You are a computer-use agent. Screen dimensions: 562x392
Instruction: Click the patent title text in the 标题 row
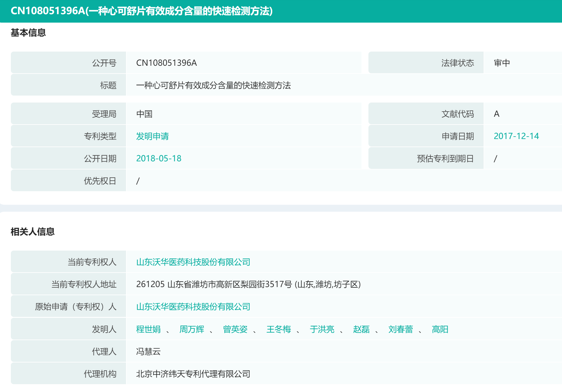point(213,85)
